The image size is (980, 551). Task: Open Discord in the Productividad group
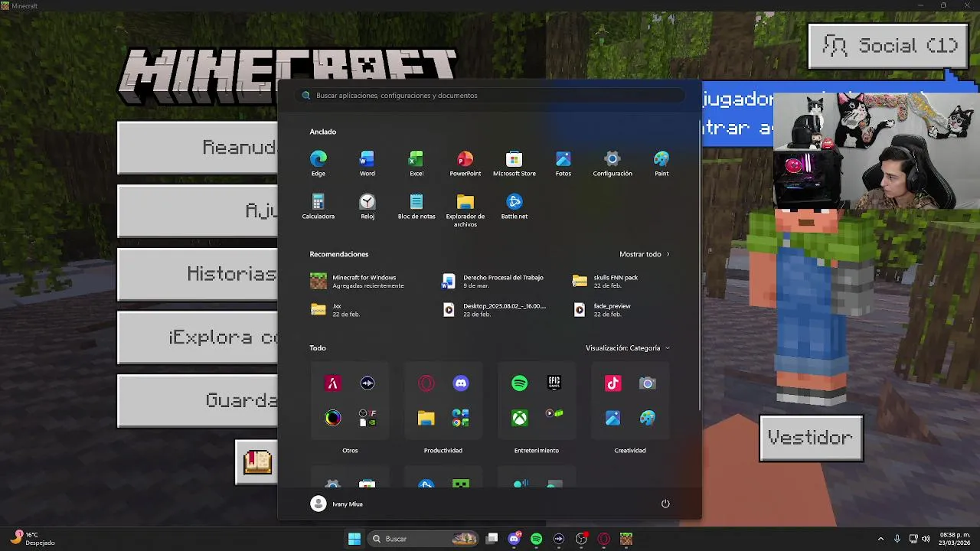[461, 383]
